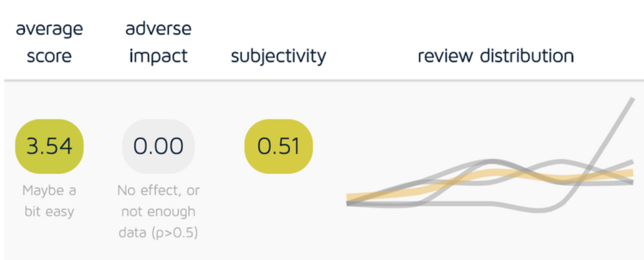
Task: Click the adverse impact column header
Action: coord(159,43)
